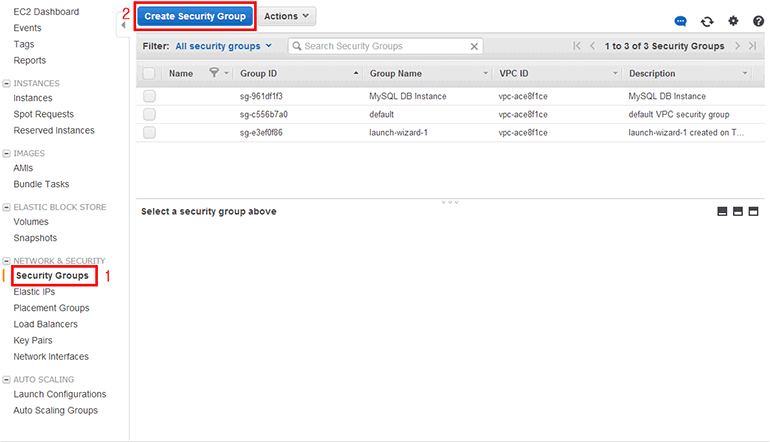
Task: Check the box for MySQL DB Instance group
Action: 149,96
